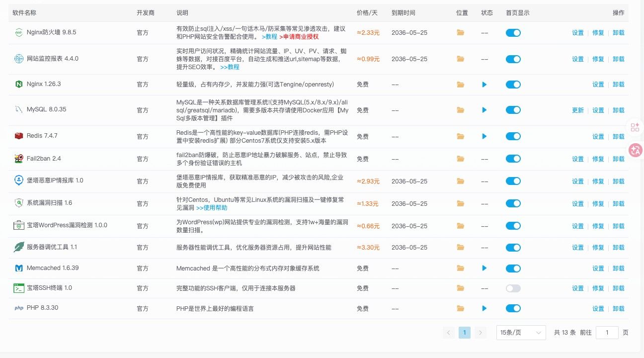Click the Fail2ban fail2ban logo icon
The height and width of the screenshot is (358, 644).
click(x=18, y=159)
